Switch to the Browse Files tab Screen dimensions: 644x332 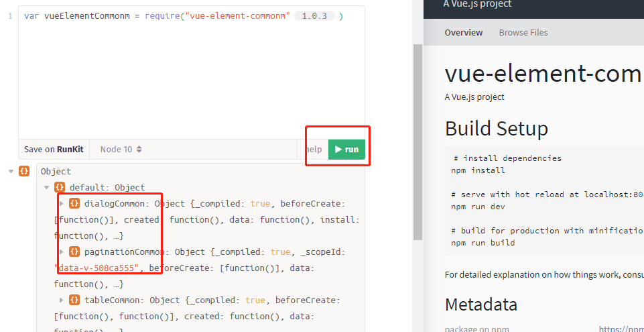point(523,32)
